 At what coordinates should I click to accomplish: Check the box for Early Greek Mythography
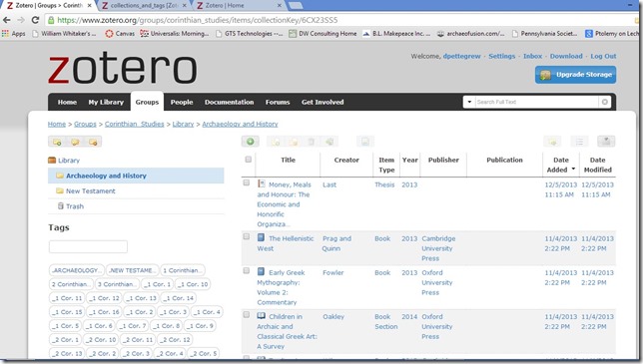click(247, 270)
